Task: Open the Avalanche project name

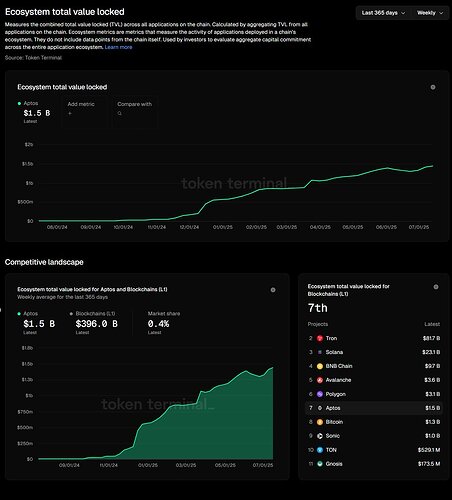Action: coord(338,380)
